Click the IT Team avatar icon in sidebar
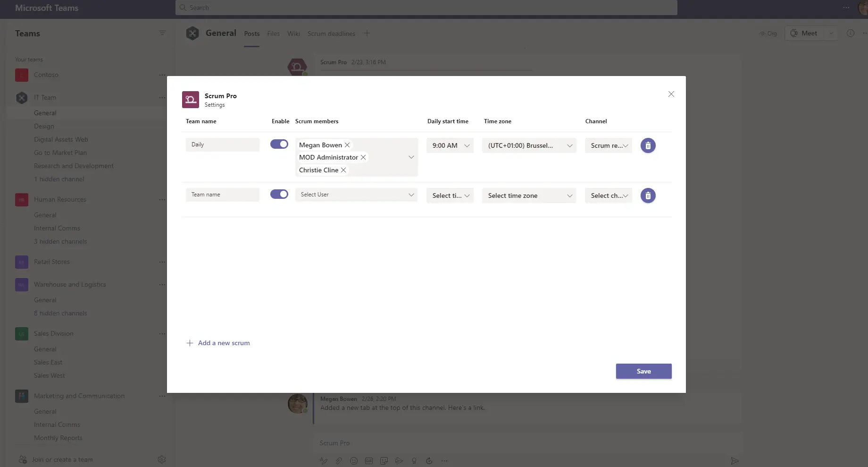Image resolution: width=868 pixels, height=467 pixels. tap(22, 97)
